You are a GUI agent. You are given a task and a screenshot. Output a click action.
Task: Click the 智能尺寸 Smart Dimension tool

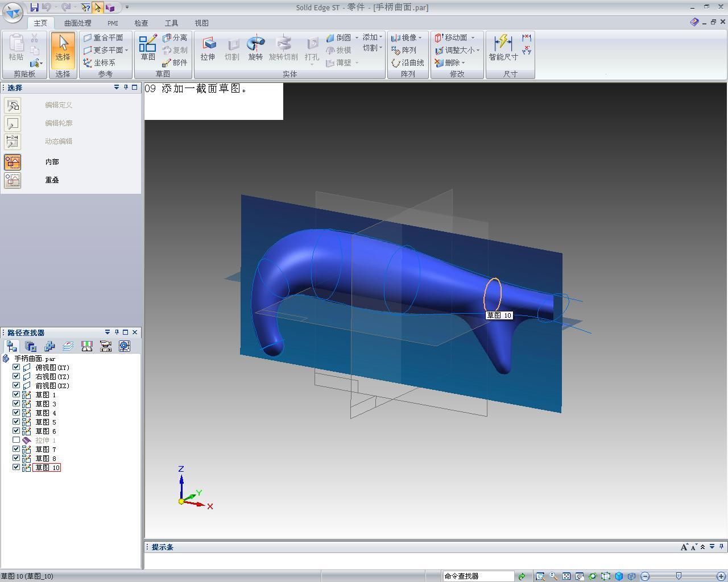[503, 48]
